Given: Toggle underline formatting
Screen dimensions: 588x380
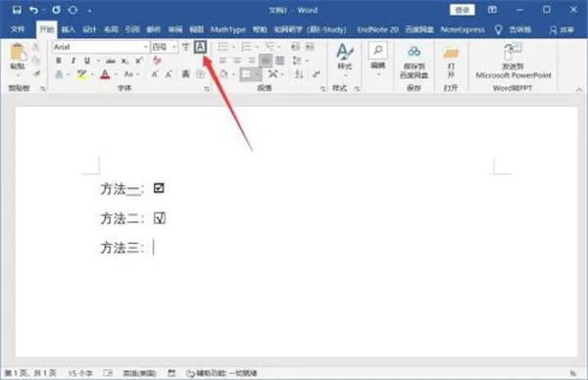Looking at the screenshot, I should pos(87,61).
